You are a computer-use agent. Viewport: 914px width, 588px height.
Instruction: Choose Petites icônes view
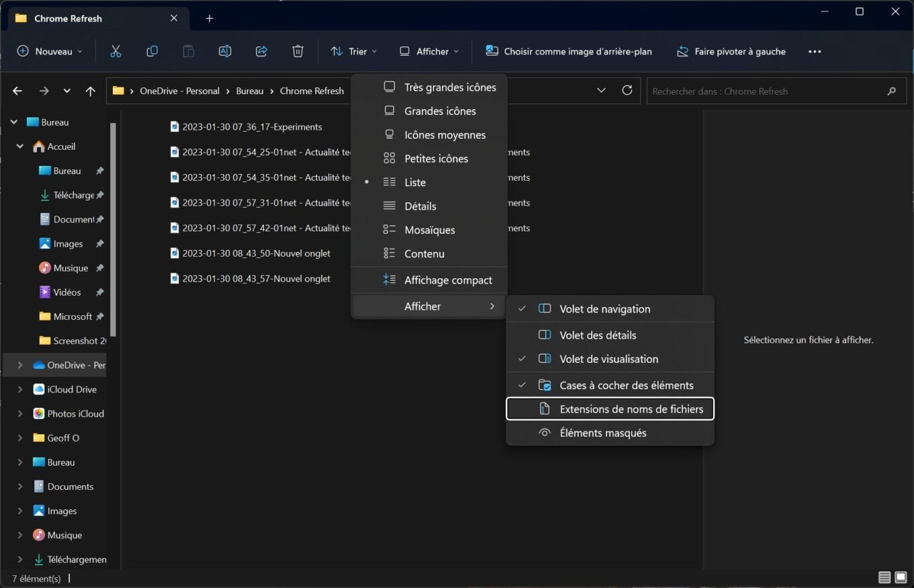point(429,159)
